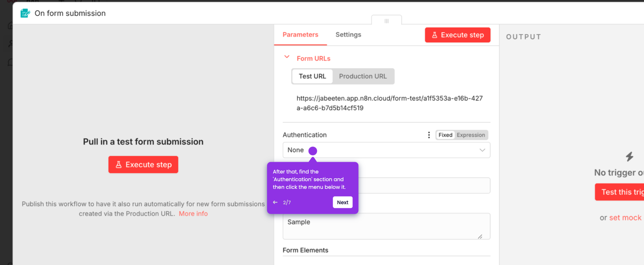Click the Form URLs section title
Image resolution: width=644 pixels, height=265 pixels.
pos(313,59)
